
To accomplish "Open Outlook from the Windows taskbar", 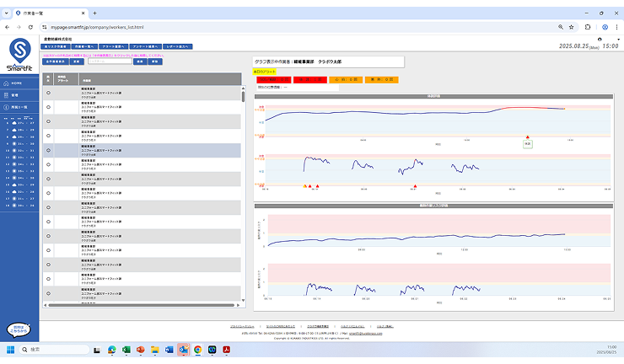I will click(x=182, y=349).
